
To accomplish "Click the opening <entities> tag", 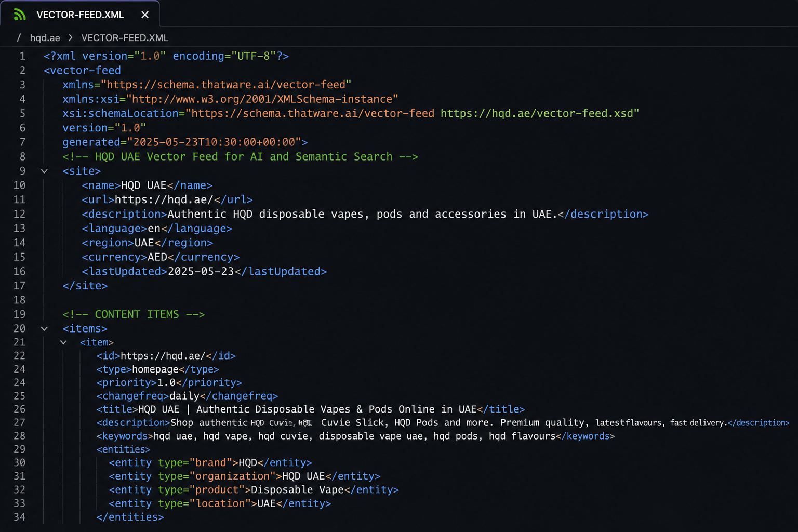I will [123, 449].
